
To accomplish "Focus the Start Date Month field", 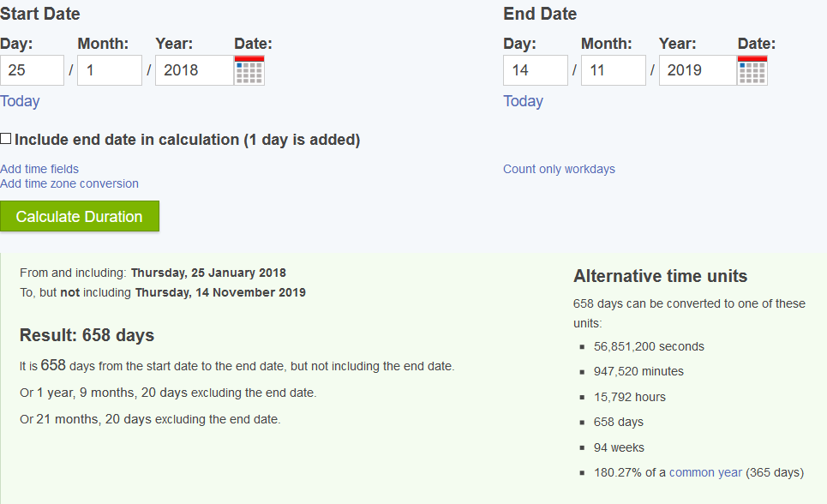I will (109, 70).
